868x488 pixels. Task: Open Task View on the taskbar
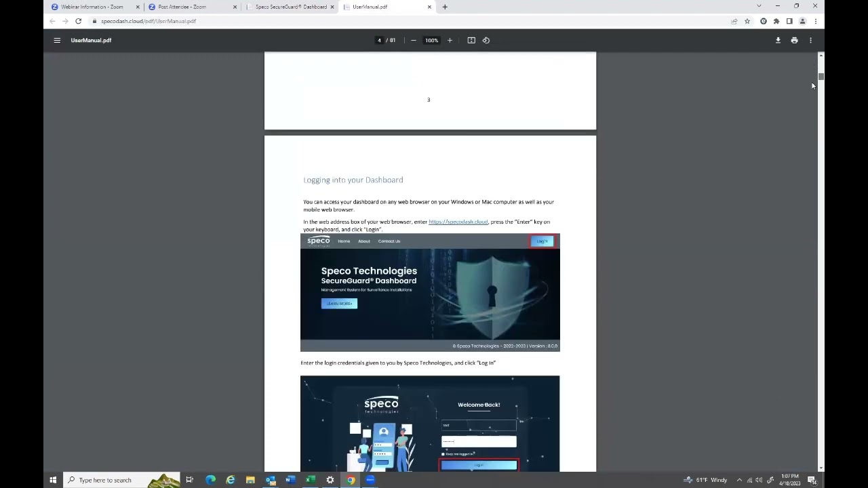pos(189,480)
